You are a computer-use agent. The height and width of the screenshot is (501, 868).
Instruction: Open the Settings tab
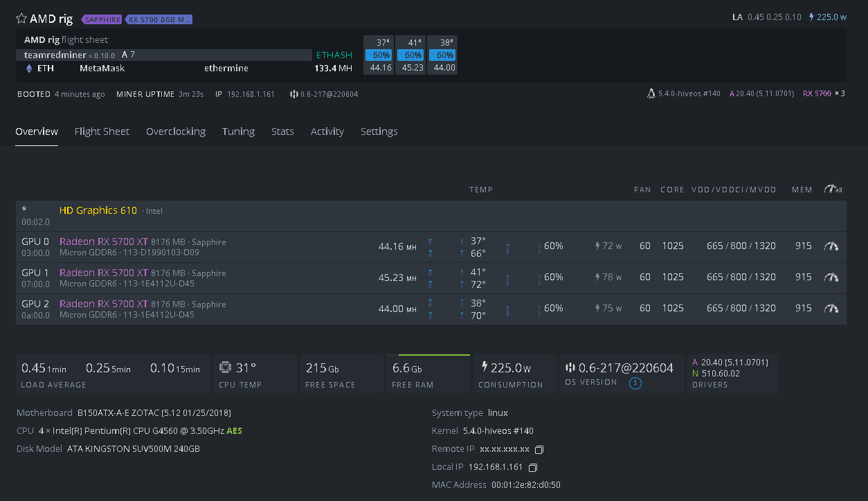(x=379, y=131)
